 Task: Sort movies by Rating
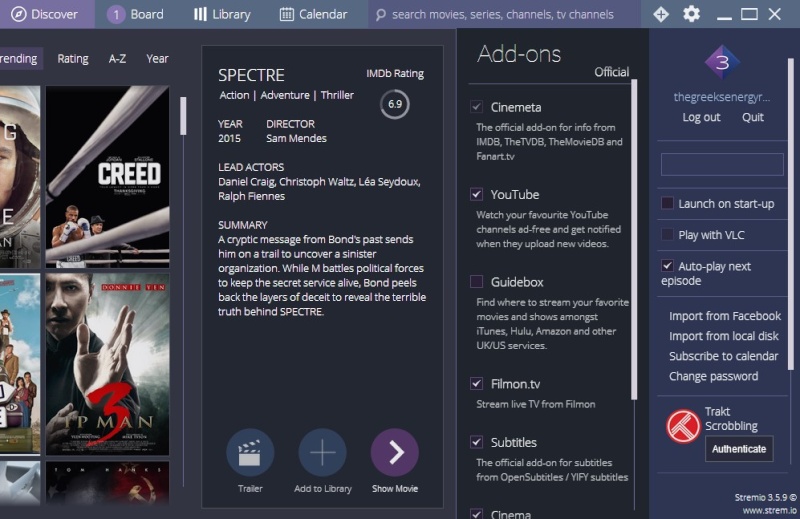coord(73,59)
